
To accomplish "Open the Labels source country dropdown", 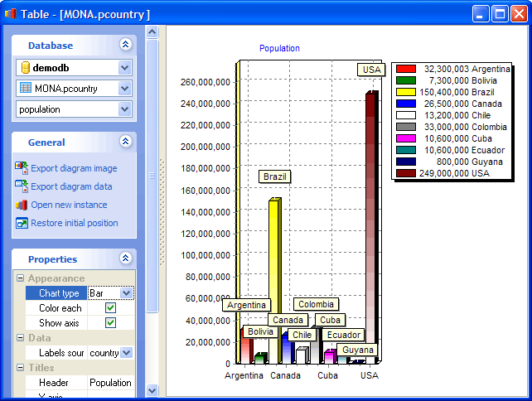I will click(126, 353).
